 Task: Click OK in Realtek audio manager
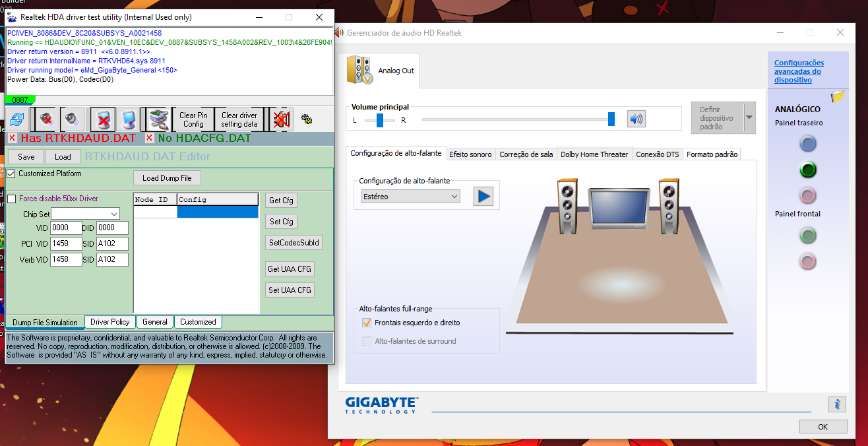point(822,427)
